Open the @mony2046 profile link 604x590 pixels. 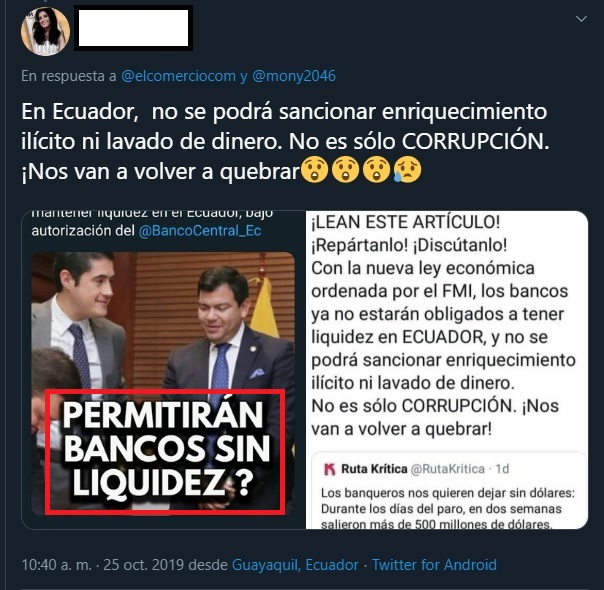click(x=294, y=76)
